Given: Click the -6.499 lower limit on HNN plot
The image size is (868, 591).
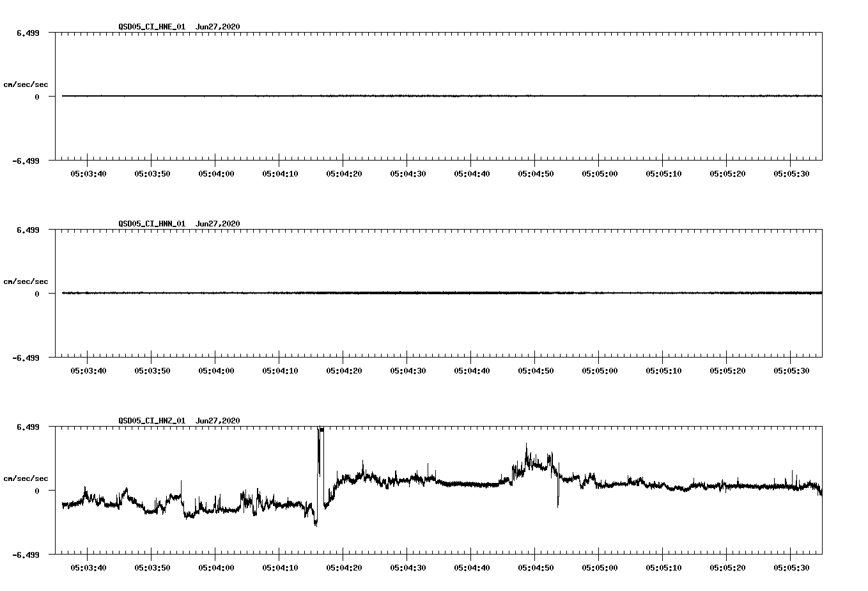Looking at the screenshot, I should (x=26, y=358).
